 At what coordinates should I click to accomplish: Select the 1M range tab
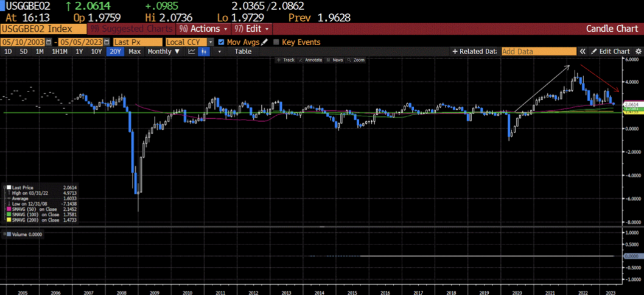(x=40, y=51)
